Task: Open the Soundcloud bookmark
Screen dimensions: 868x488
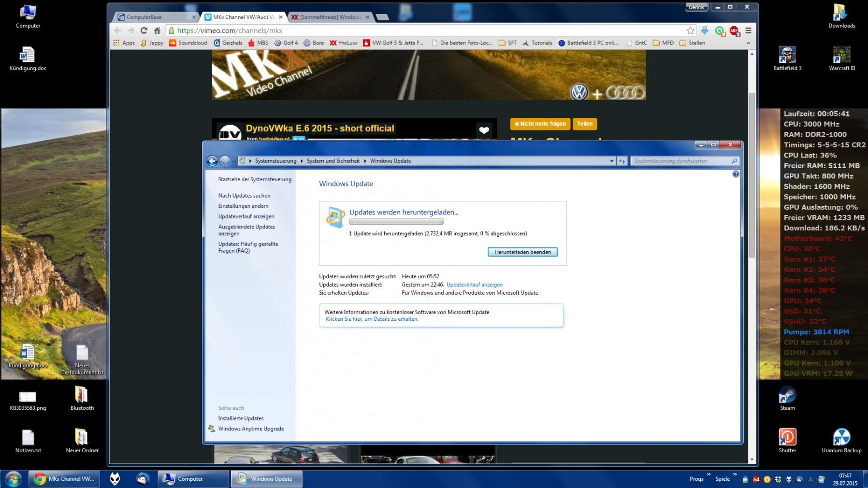Action: point(188,43)
